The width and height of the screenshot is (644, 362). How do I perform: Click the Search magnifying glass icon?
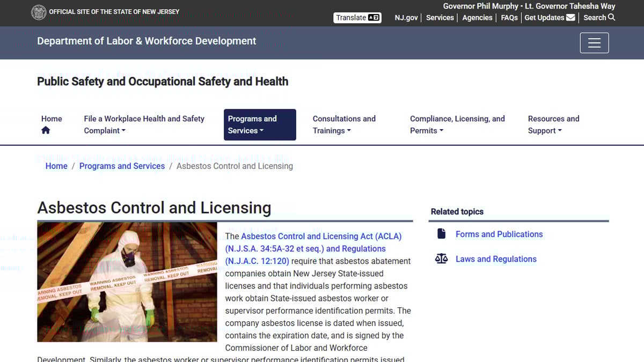tap(612, 18)
